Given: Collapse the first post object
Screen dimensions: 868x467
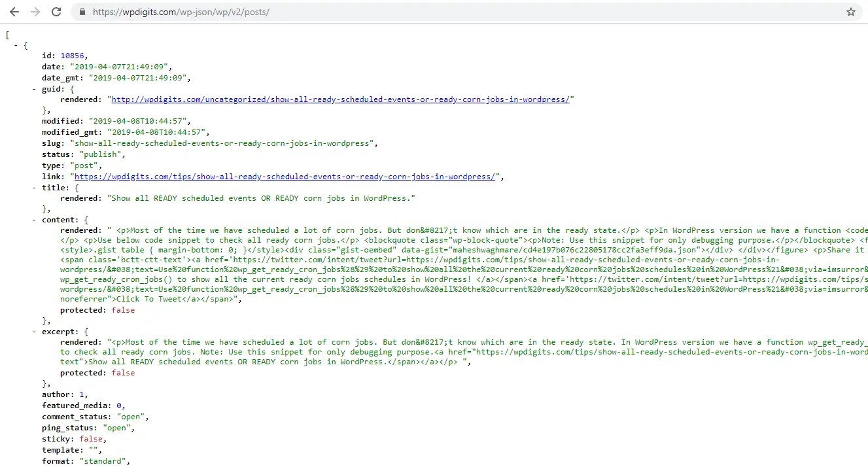Looking at the screenshot, I should pos(17,44).
